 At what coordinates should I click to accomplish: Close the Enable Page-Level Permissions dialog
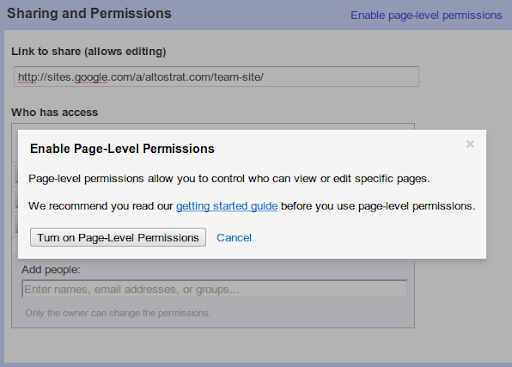tap(470, 144)
